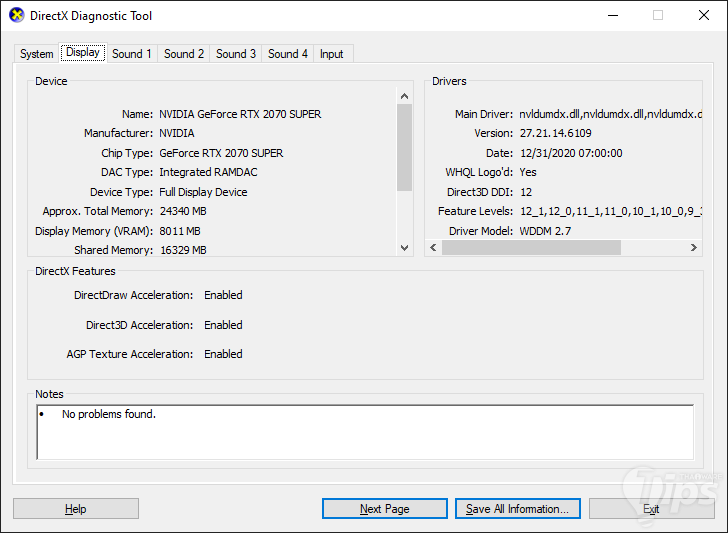Click the 'Integrated RAMDAC' value

click(208, 172)
